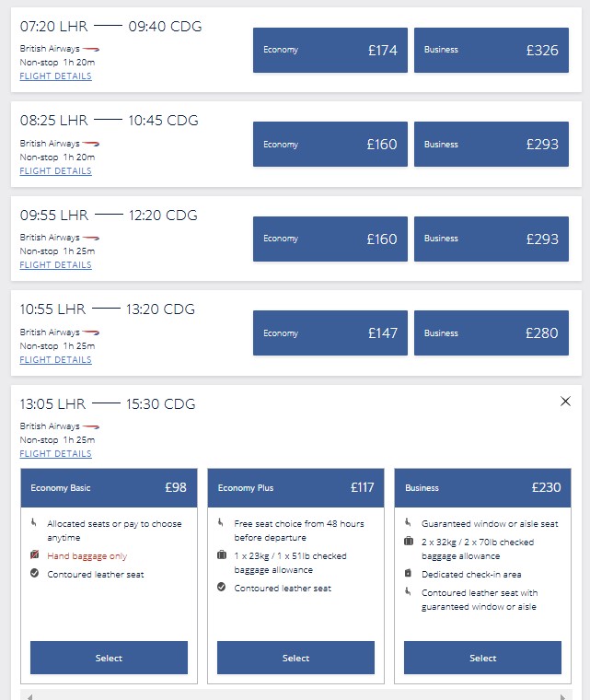Expand Economy £174 fare for 07:20 flight

coord(330,50)
